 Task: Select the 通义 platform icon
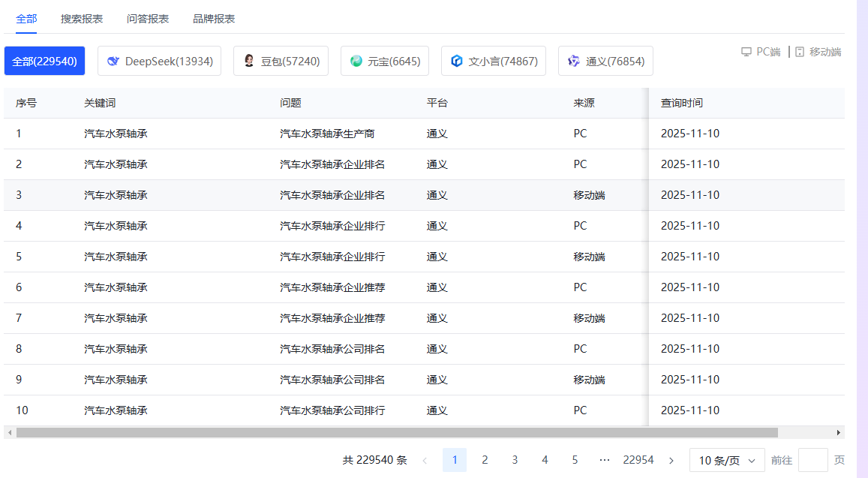pyautogui.click(x=573, y=61)
